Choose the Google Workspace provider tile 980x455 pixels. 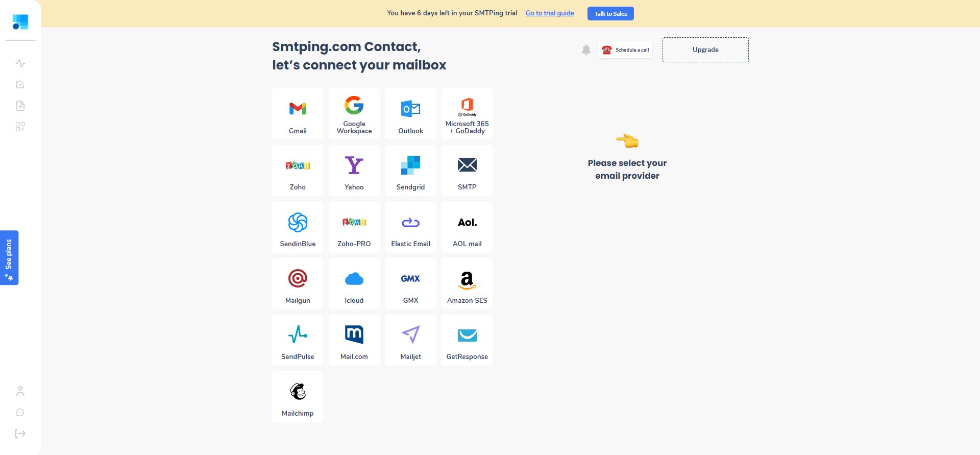tap(354, 114)
